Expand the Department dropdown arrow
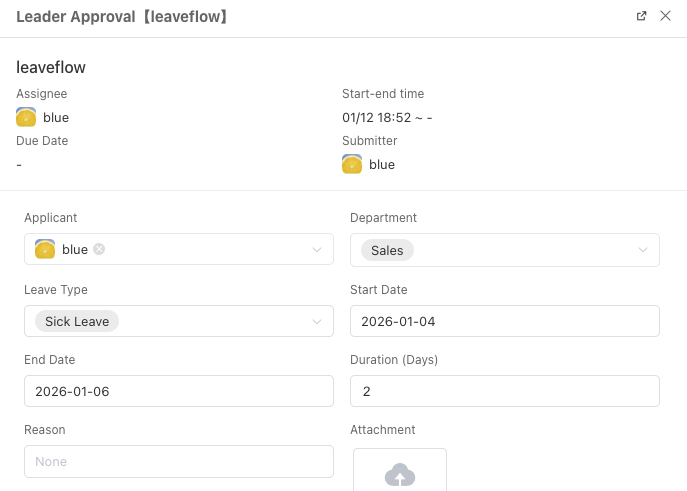Viewport: 687px width, 491px height. (643, 250)
